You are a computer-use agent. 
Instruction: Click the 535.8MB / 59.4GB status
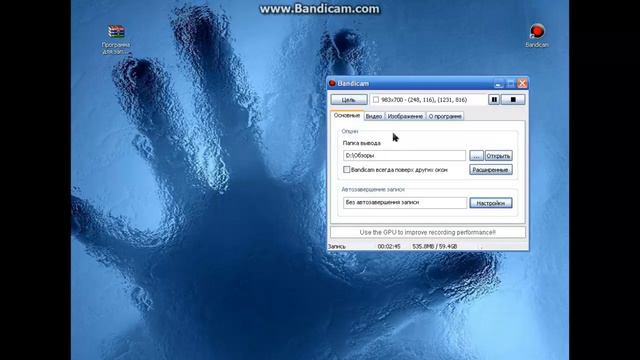435,247
